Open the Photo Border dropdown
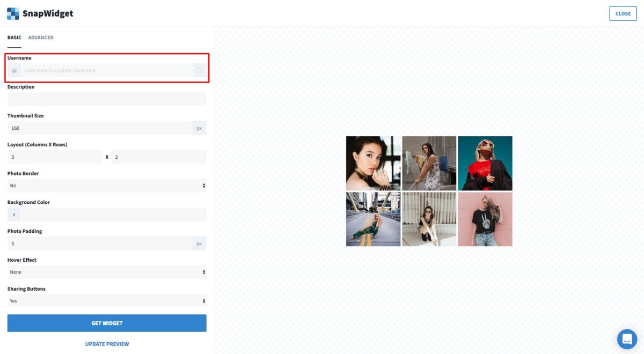 click(107, 186)
